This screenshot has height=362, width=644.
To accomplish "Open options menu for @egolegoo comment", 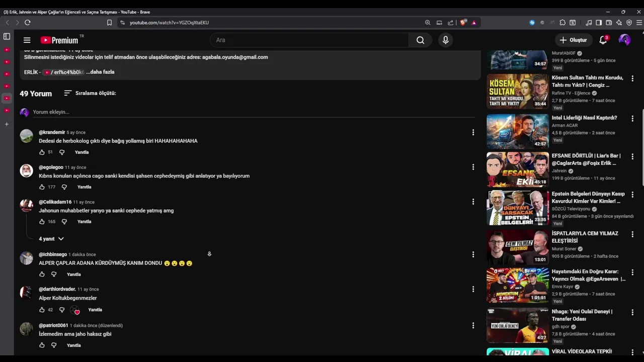I will (473, 167).
